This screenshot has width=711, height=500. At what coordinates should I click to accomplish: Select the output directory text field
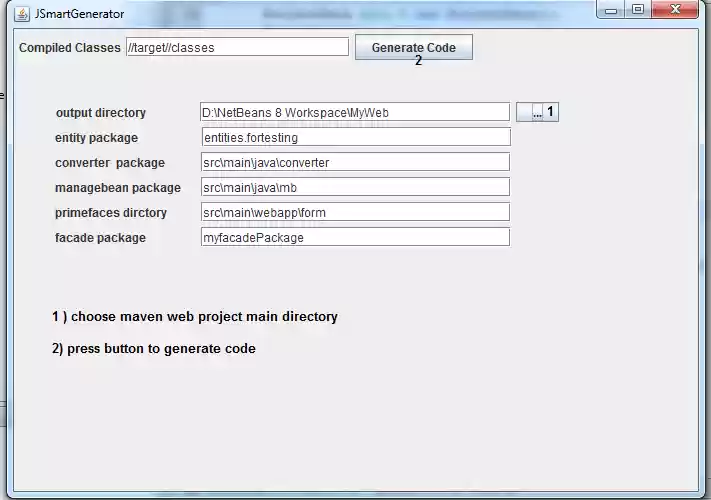355,112
